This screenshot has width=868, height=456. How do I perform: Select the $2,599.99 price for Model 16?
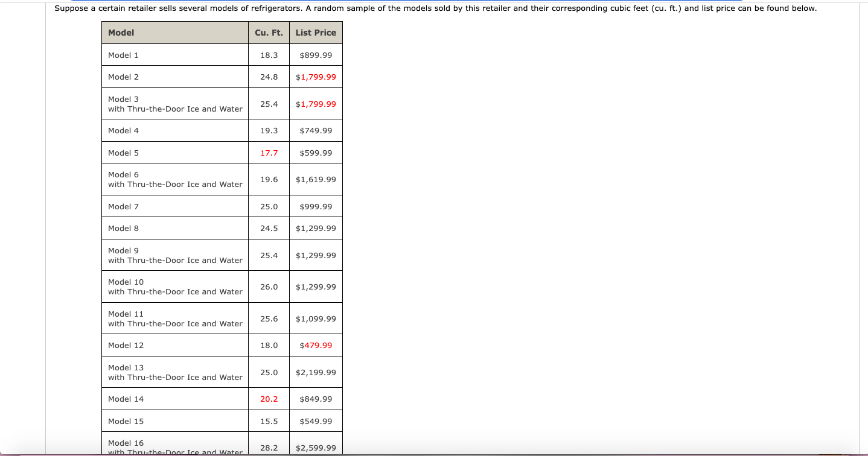pos(315,448)
